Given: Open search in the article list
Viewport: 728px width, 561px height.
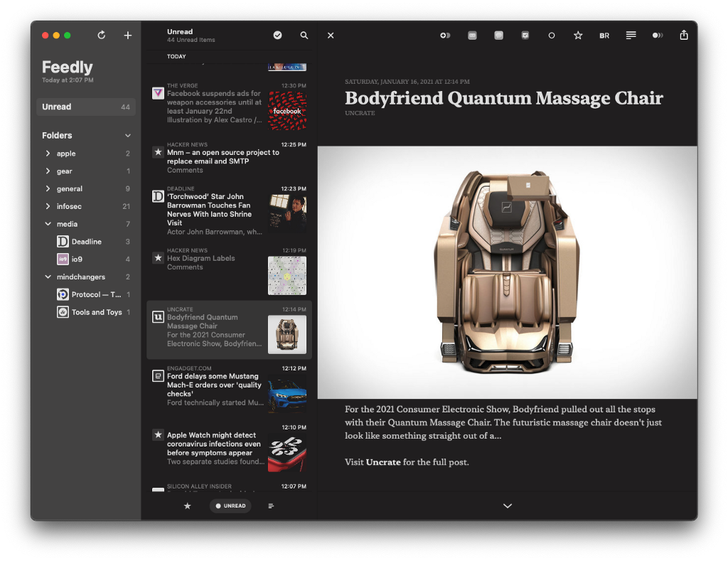Looking at the screenshot, I should tap(304, 36).
